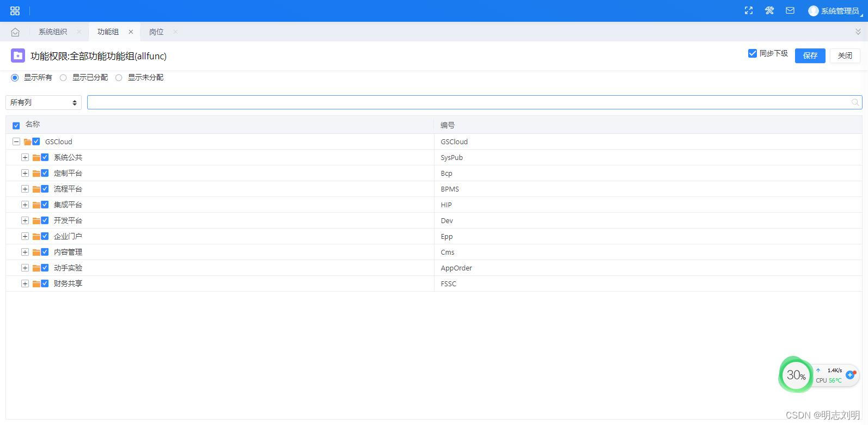Close the 系统组织 tab

pyautogui.click(x=79, y=32)
